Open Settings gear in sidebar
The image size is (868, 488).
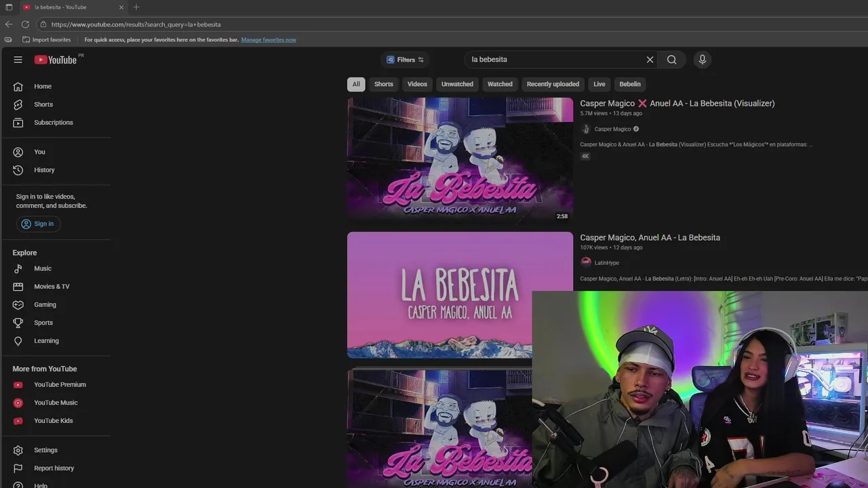tap(18, 450)
